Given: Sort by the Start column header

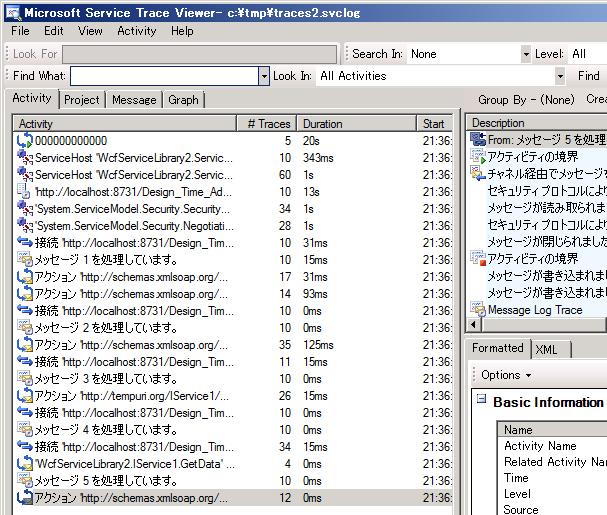Looking at the screenshot, I should [435, 124].
